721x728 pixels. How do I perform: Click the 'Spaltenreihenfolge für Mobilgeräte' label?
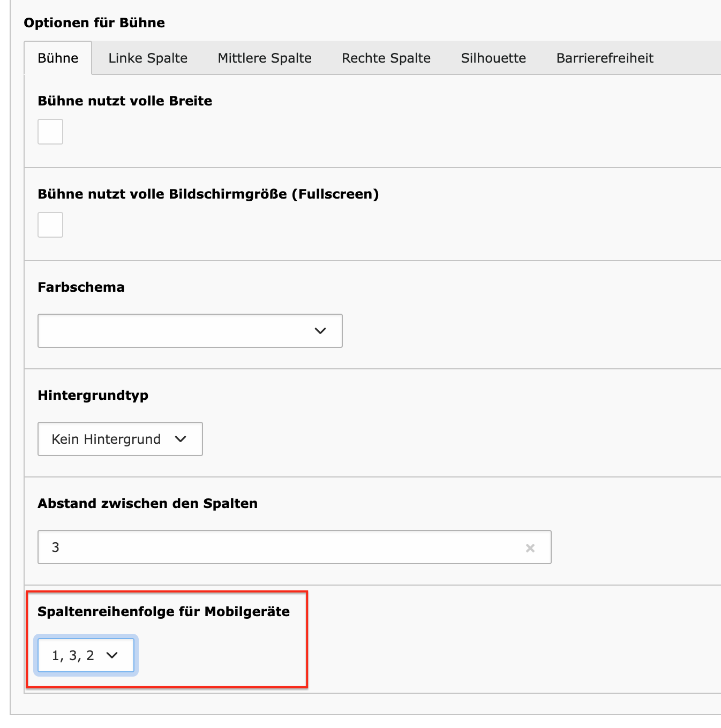coord(163,611)
